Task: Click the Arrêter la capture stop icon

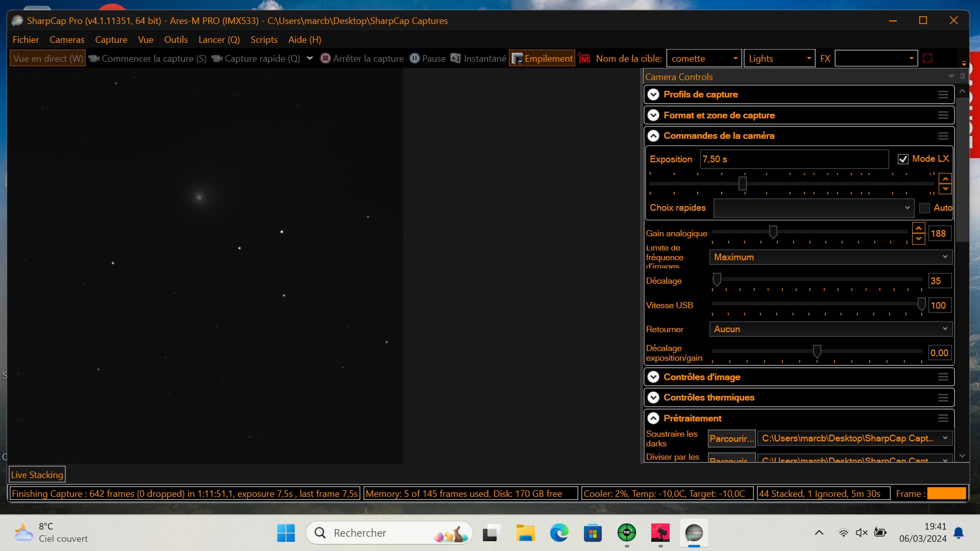Action: (325, 59)
